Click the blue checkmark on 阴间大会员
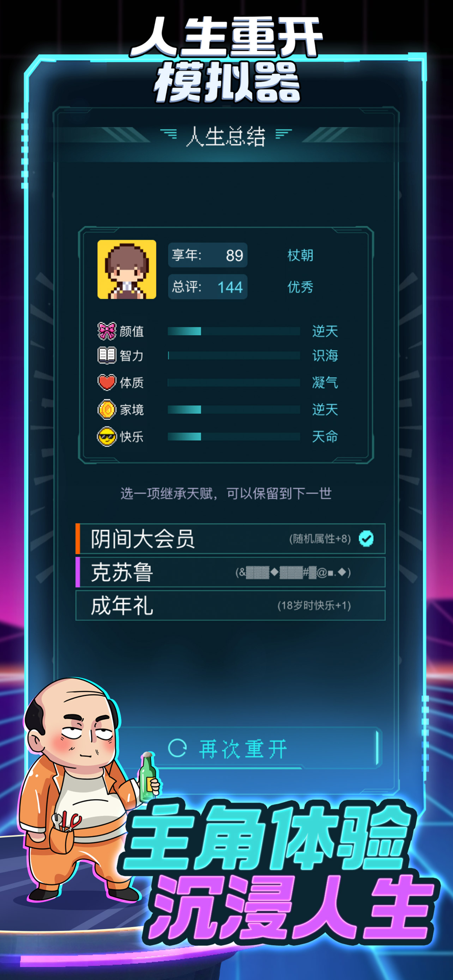The height and width of the screenshot is (980, 453). tap(366, 539)
